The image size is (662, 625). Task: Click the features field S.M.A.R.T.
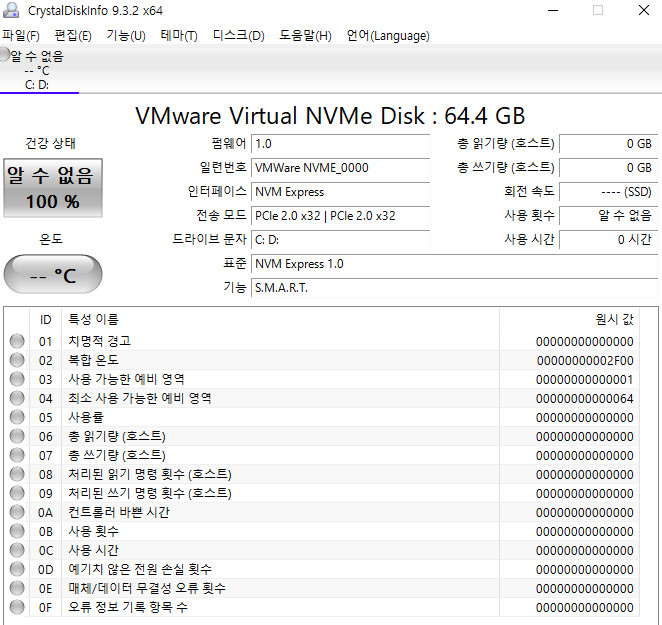455,288
